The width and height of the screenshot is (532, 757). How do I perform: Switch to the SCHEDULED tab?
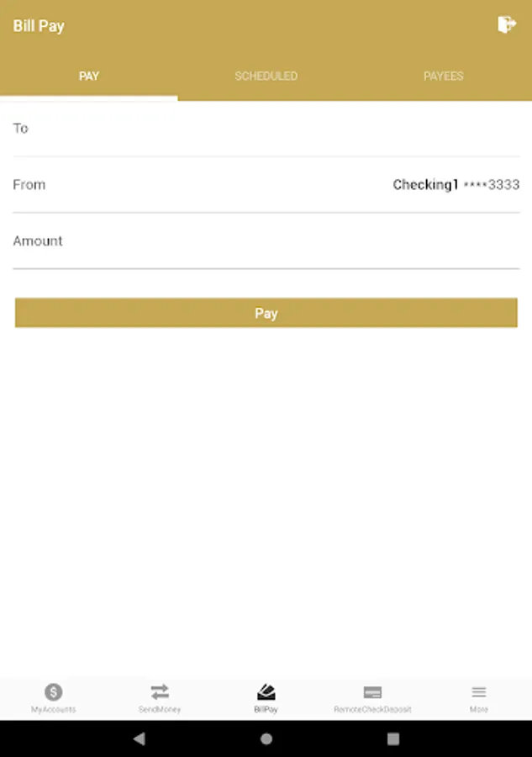pyautogui.click(x=266, y=76)
